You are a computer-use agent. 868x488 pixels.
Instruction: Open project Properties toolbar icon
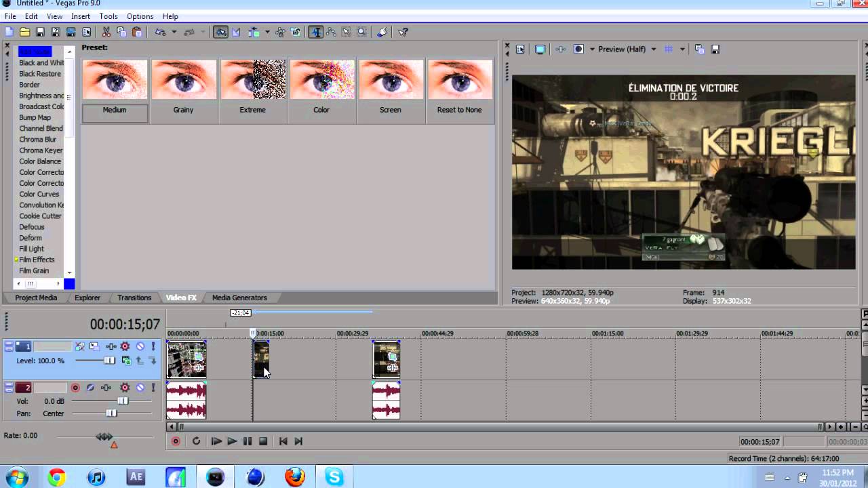click(x=87, y=32)
